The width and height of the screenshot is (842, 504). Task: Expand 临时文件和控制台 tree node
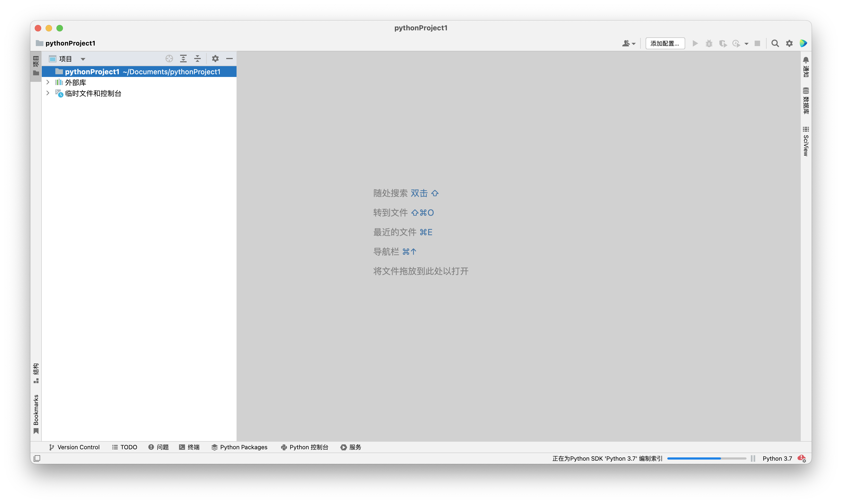(48, 93)
